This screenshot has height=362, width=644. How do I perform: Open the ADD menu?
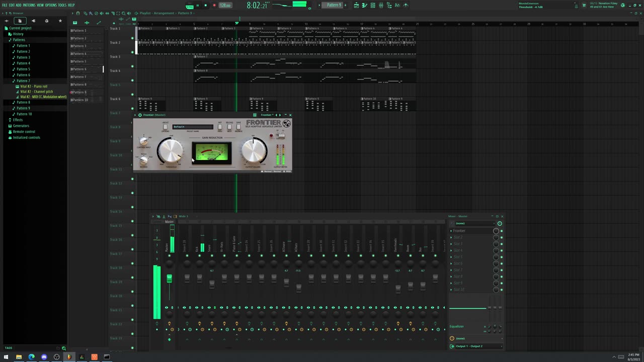click(x=19, y=5)
